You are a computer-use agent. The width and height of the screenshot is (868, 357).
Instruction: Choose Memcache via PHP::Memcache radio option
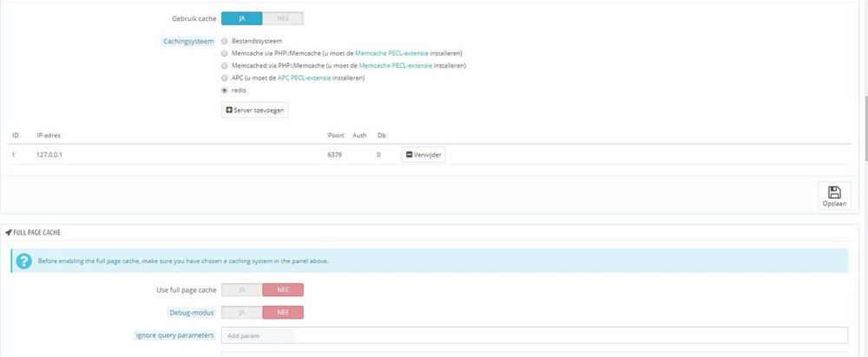225,53
